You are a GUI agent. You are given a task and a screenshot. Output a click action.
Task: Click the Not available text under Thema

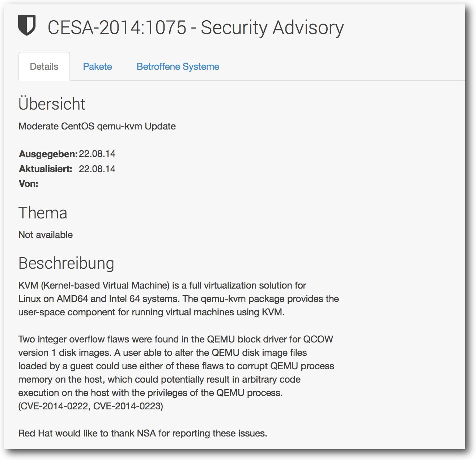coord(46,235)
